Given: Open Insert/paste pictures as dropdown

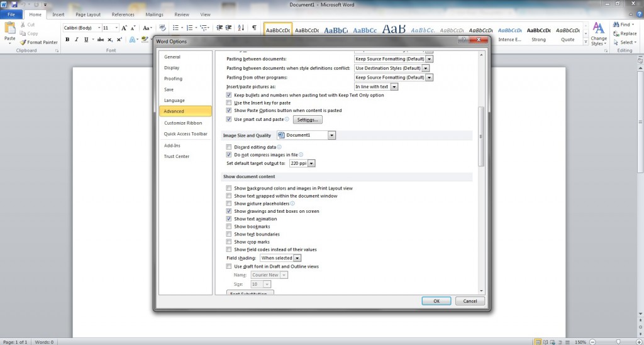Looking at the screenshot, I should coord(394,87).
